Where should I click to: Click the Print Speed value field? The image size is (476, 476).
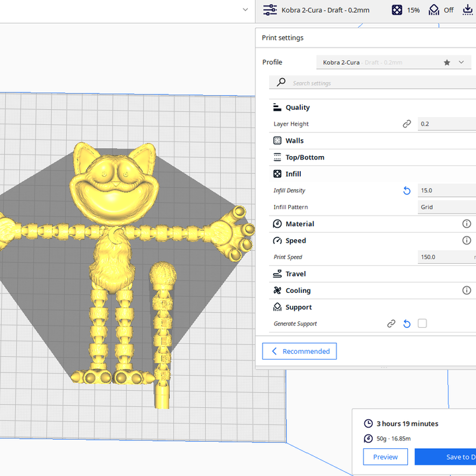tap(447, 257)
